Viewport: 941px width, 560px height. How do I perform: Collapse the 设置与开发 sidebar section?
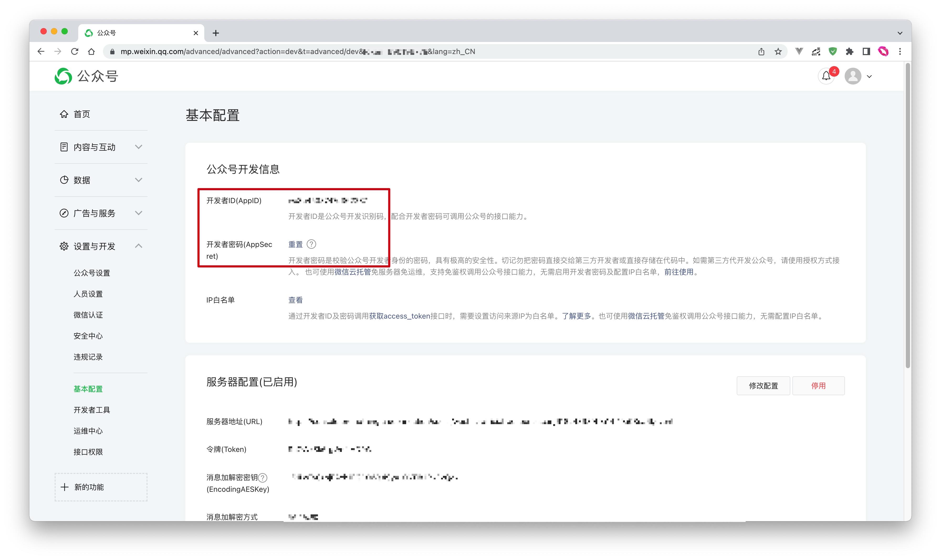pyautogui.click(x=139, y=246)
